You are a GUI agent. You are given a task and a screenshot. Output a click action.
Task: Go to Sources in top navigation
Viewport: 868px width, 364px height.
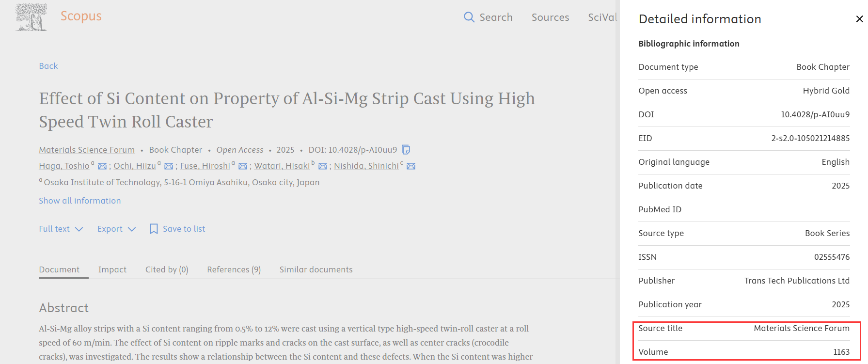550,17
